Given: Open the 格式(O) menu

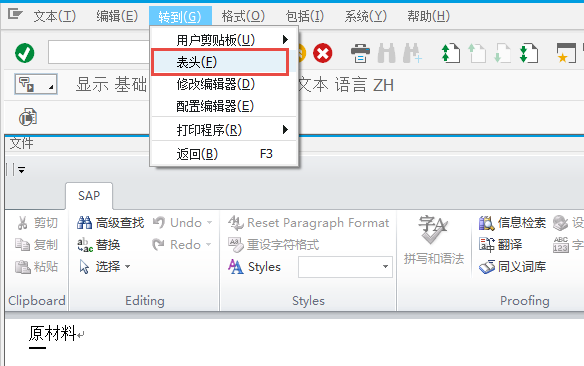Looking at the screenshot, I should 243,16.
